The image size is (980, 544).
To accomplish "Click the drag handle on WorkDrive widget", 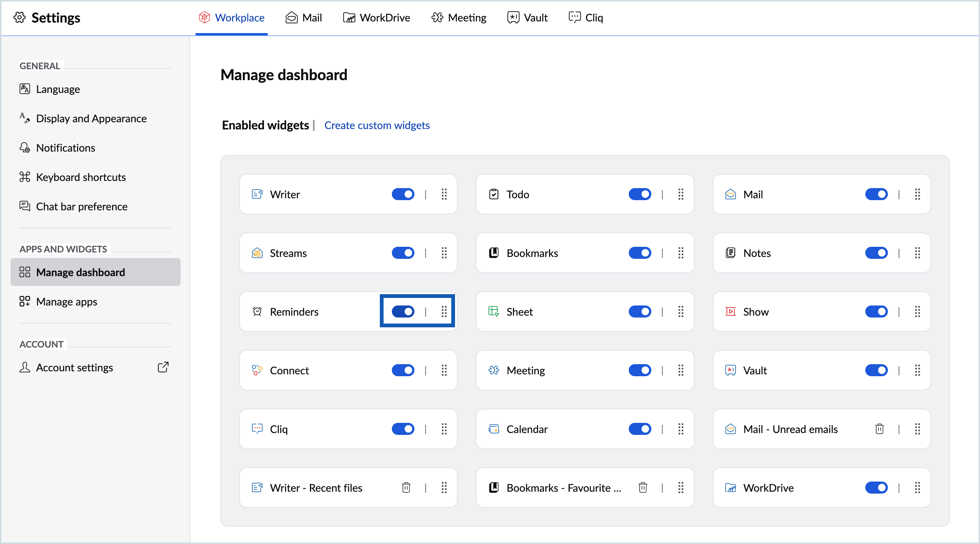I will [x=917, y=487].
